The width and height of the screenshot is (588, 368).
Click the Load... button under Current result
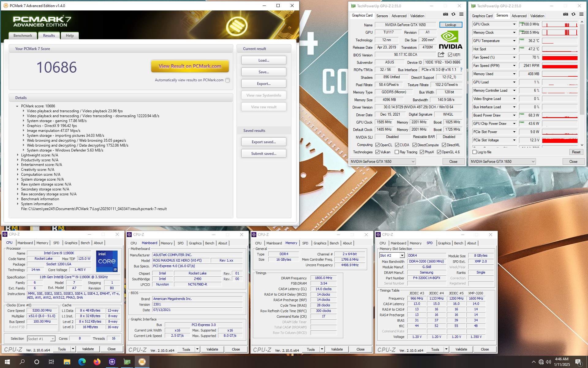pyautogui.click(x=264, y=60)
